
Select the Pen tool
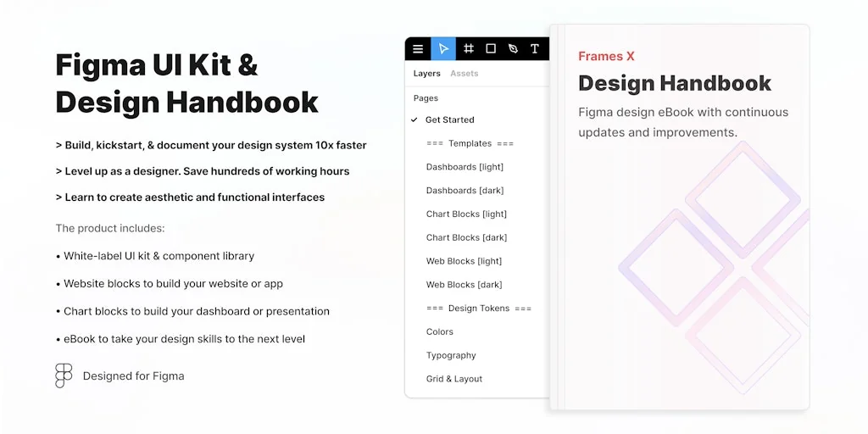[x=513, y=48]
